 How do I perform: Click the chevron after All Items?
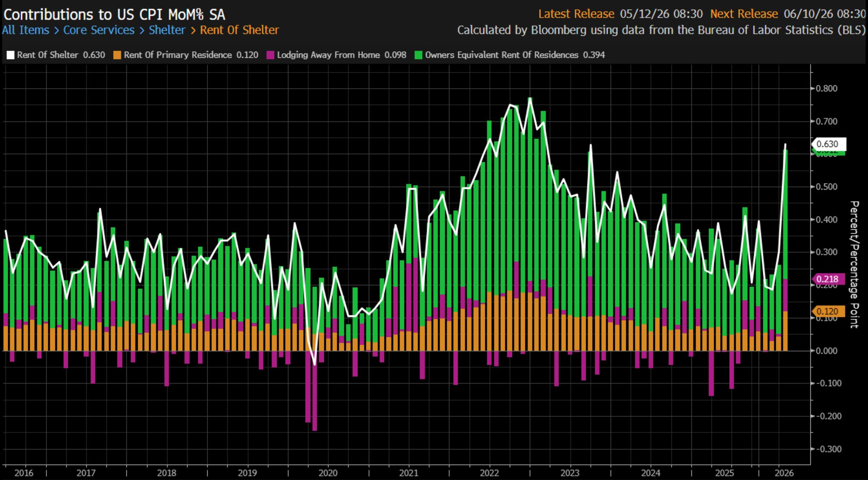[56, 31]
